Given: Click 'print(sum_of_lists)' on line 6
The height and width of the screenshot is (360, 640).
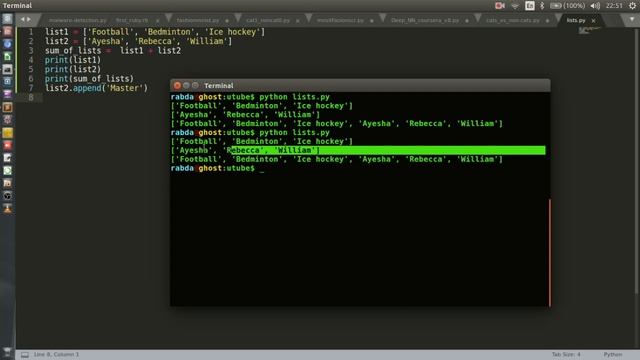Looking at the screenshot, I should coord(89,79).
